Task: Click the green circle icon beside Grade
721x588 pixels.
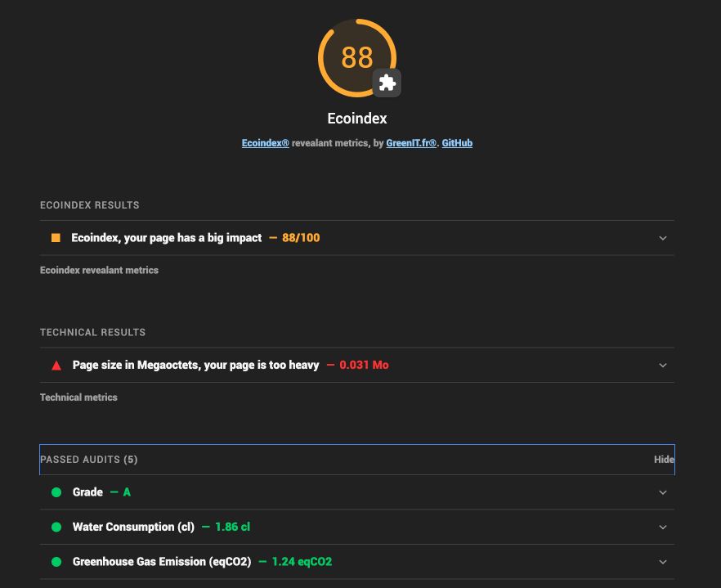Action: 56,492
